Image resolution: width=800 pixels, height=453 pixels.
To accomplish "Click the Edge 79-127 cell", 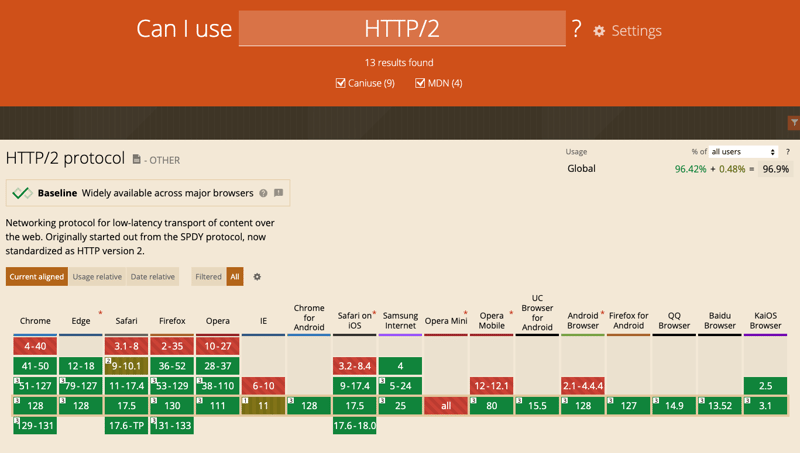I will coord(81,386).
